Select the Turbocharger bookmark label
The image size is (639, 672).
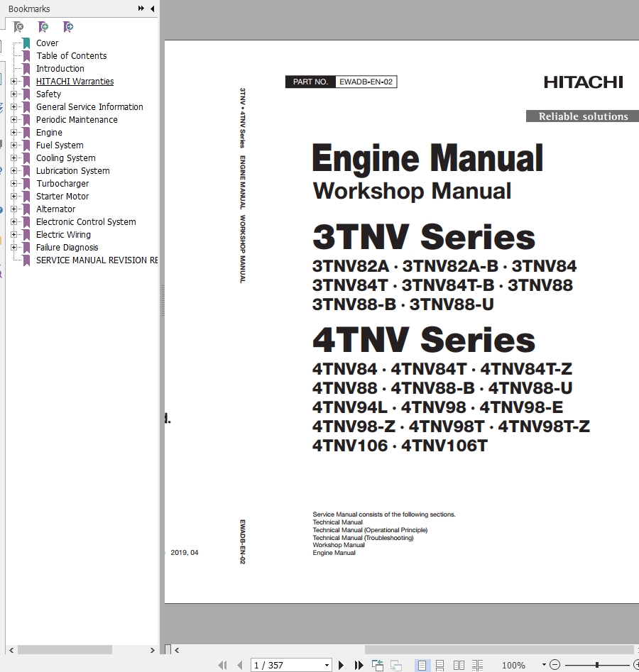click(62, 184)
